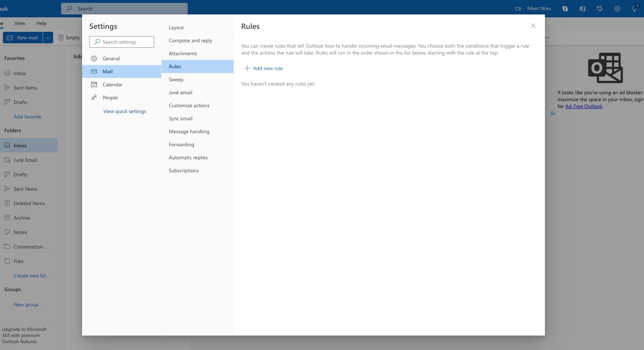The image size is (644, 350).
Task: Close the Settings dialog
Action: pos(533,26)
